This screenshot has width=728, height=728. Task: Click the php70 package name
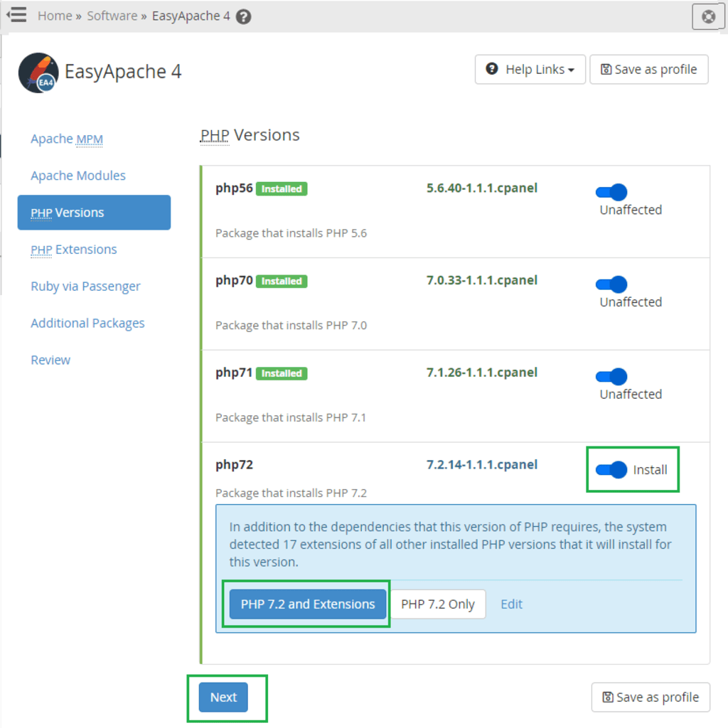[x=234, y=281]
